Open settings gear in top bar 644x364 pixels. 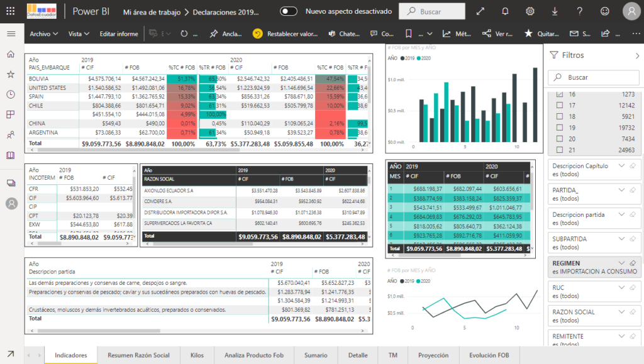click(530, 11)
